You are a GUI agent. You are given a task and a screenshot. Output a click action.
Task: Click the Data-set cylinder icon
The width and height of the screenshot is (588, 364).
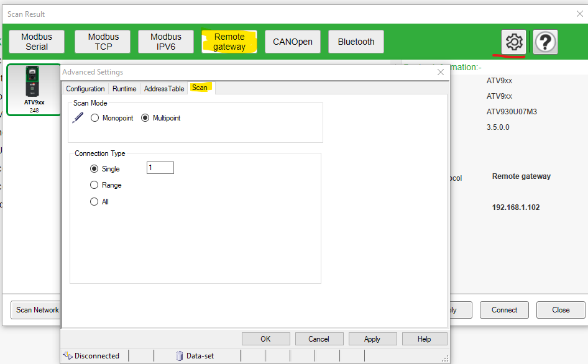point(180,355)
